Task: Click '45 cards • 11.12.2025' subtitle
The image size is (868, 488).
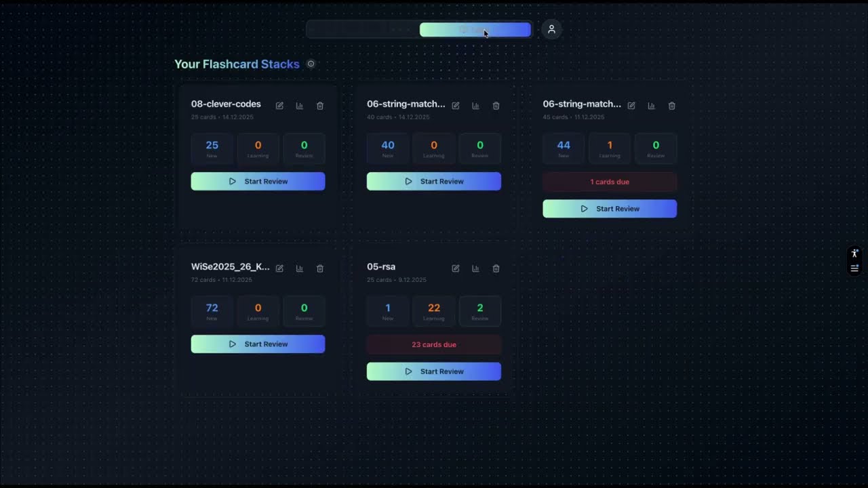Action: [574, 117]
